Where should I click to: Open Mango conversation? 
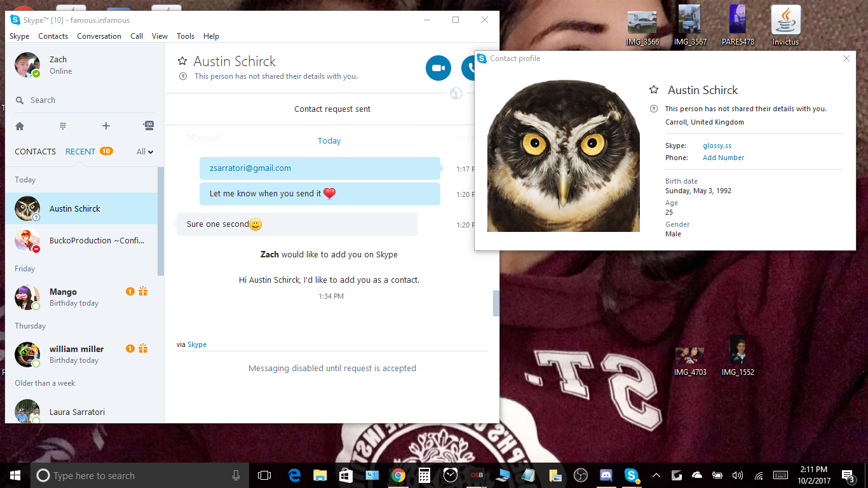[x=81, y=297]
